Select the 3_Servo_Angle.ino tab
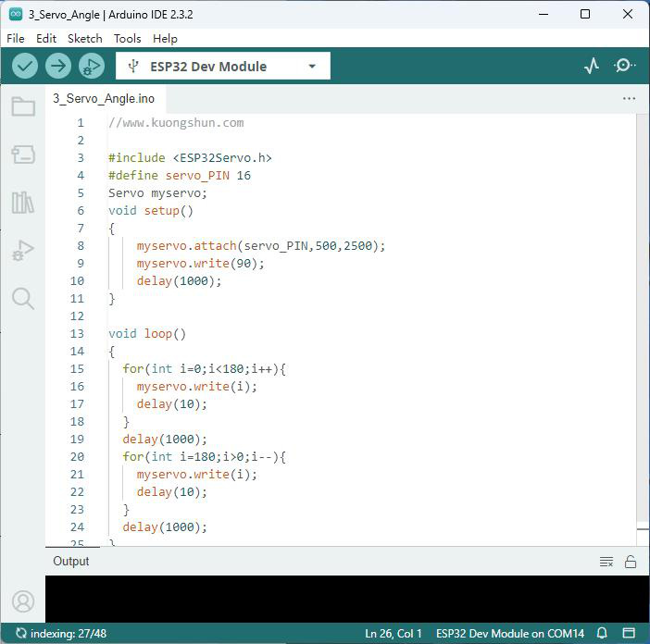This screenshot has height=644, width=650. [x=104, y=99]
